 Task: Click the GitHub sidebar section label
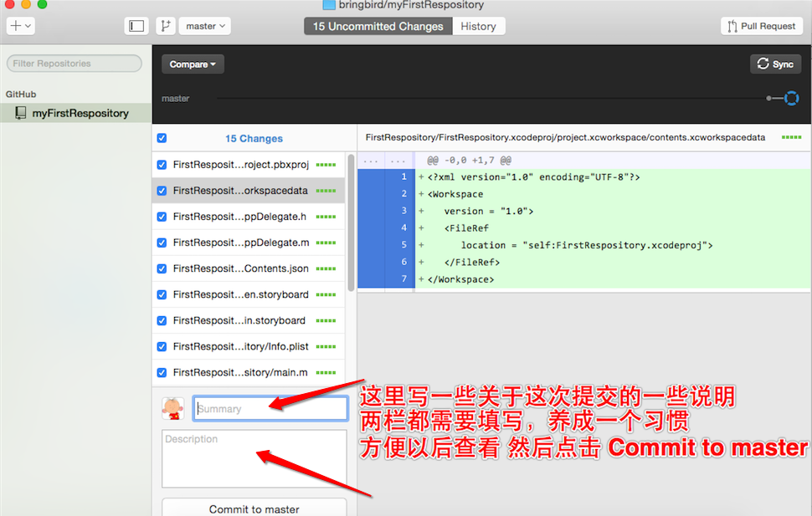coord(21,95)
